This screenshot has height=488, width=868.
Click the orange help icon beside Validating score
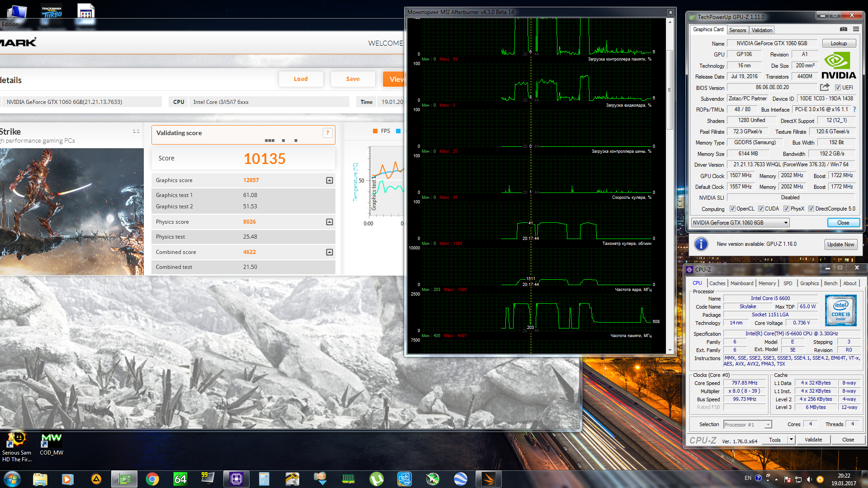tap(328, 133)
